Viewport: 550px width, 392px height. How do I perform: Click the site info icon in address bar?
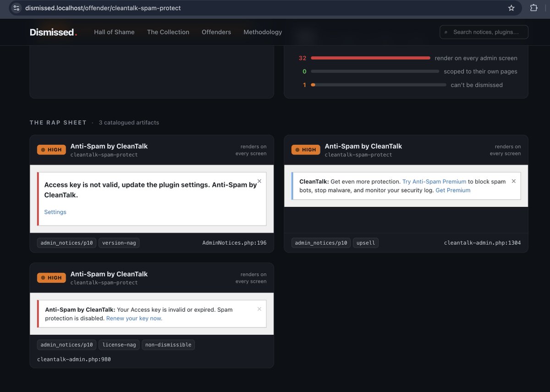point(16,8)
